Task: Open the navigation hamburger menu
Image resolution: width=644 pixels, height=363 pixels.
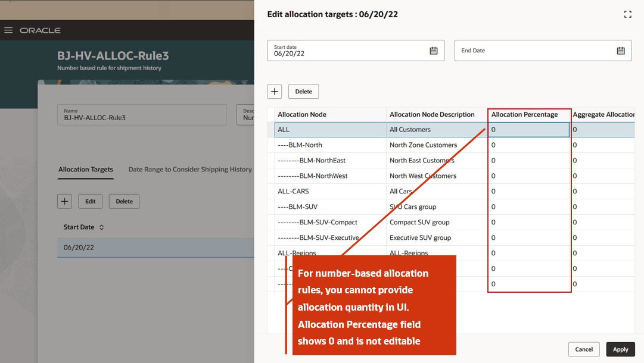Action: [8, 30]
